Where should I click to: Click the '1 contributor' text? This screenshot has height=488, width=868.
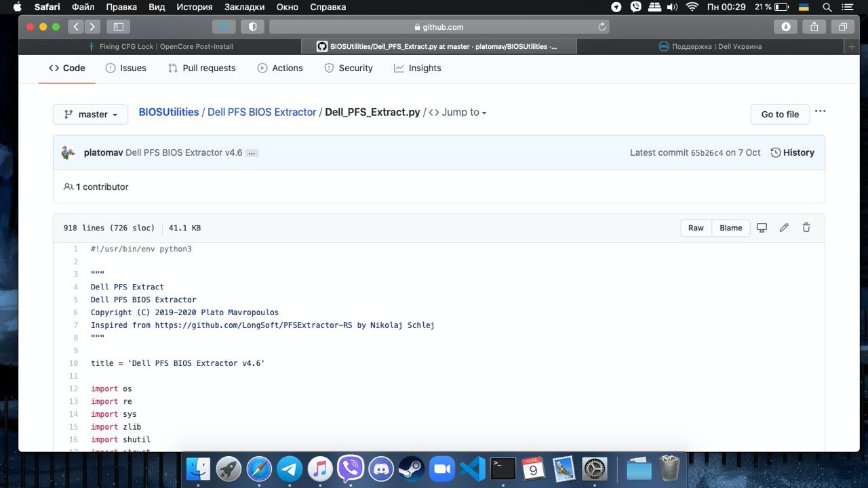pos(102,186)
